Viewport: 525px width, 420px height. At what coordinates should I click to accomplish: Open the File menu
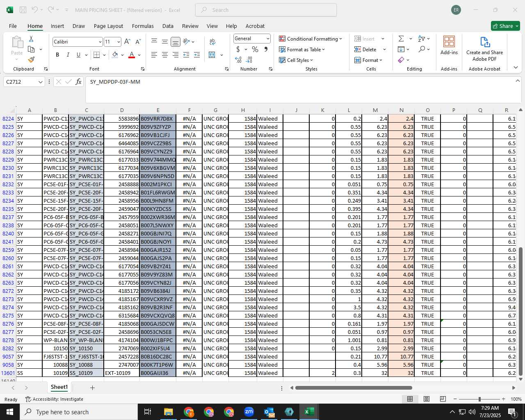[13, 26]
